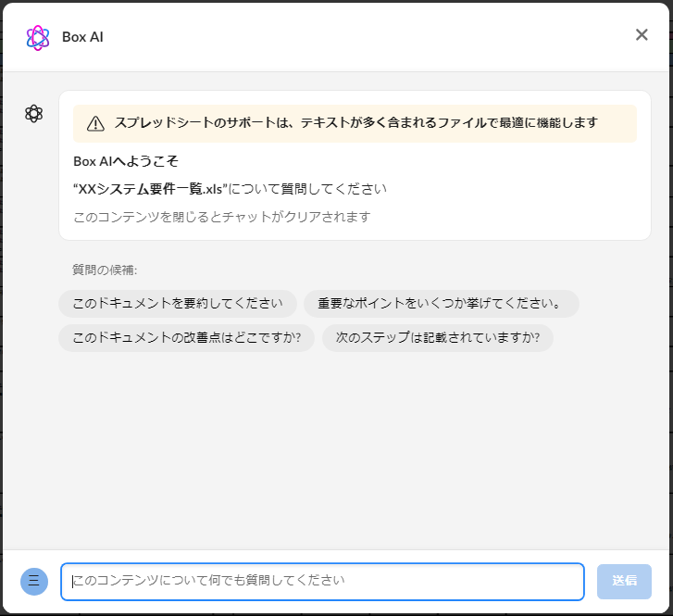Click the note このコンテンツを閉じるとチャットがクリアされます
The width and height of the screenshot is (673, 616).
222,217
